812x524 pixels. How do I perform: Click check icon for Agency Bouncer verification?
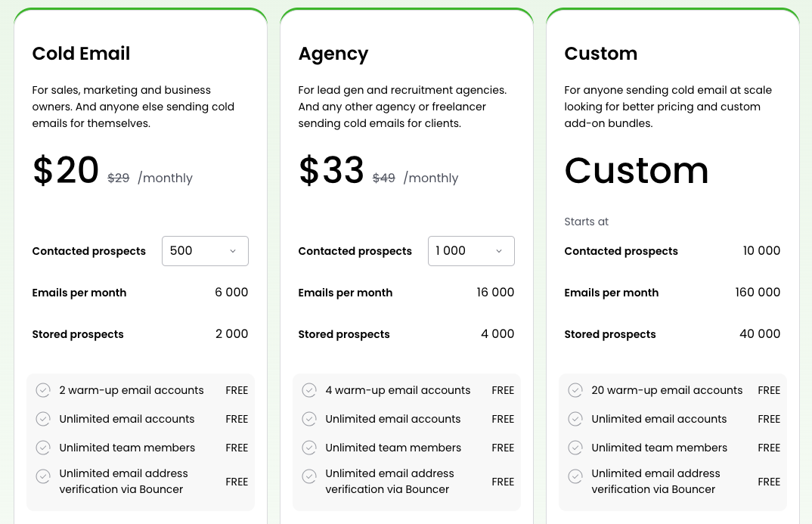pos(309,476)
